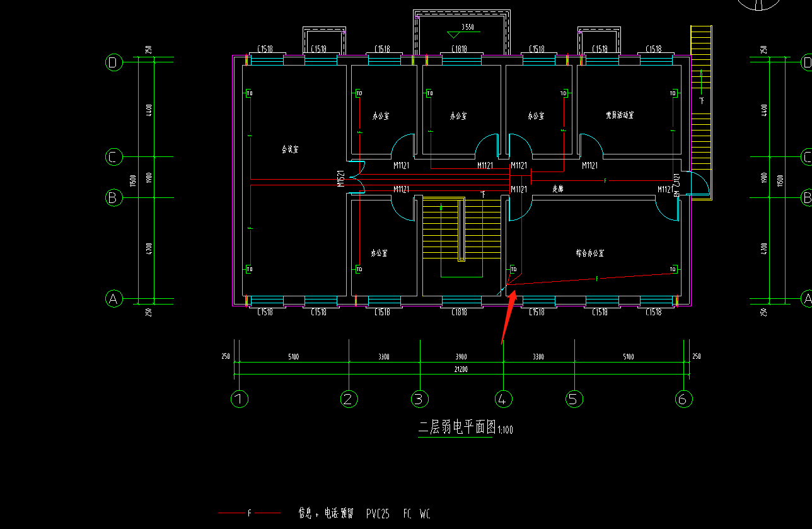This screenshot has width=812, height=529.
Task: Select the 3900 dimension text
Action: [461, 357]
